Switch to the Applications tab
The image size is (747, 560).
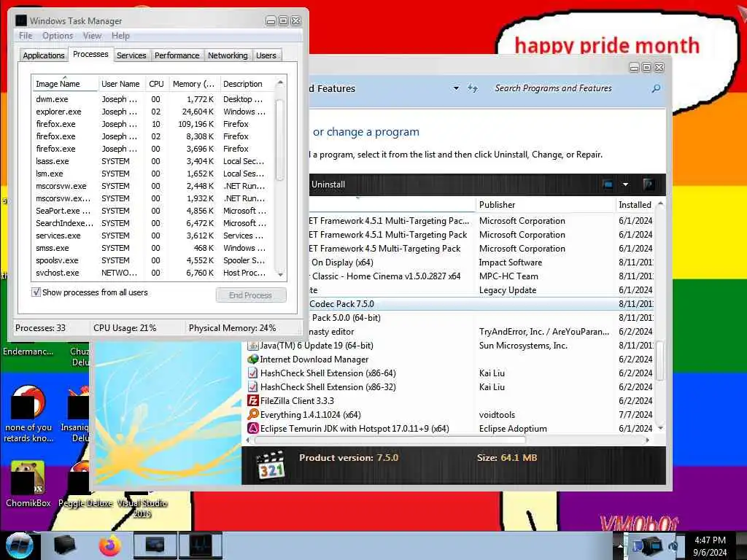point(44,55)
